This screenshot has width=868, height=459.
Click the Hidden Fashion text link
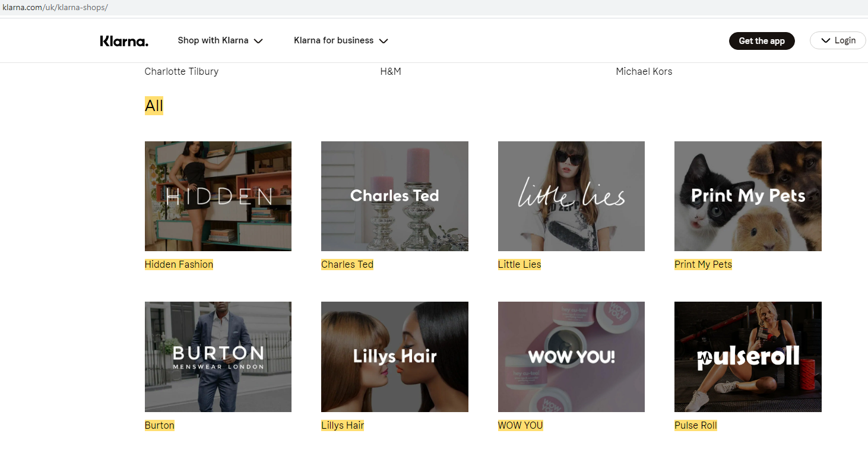click(x=179, y=264)
